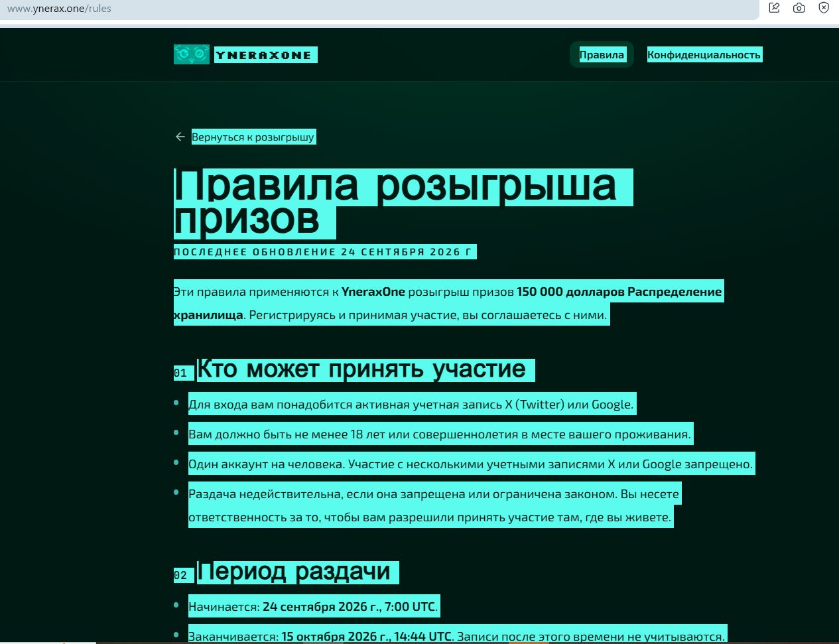Click the 02 section number
Viewport: 839px width, 644px height.
point(180,575)
